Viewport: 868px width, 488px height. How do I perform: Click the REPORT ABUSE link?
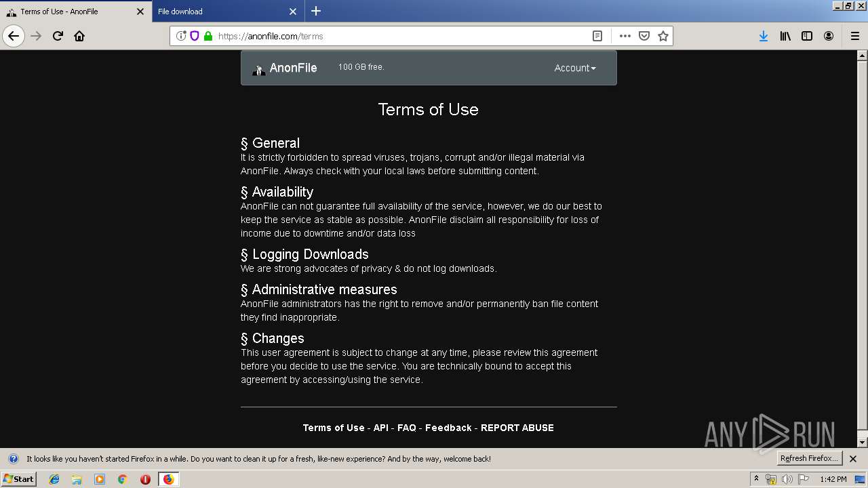(517, 428)
